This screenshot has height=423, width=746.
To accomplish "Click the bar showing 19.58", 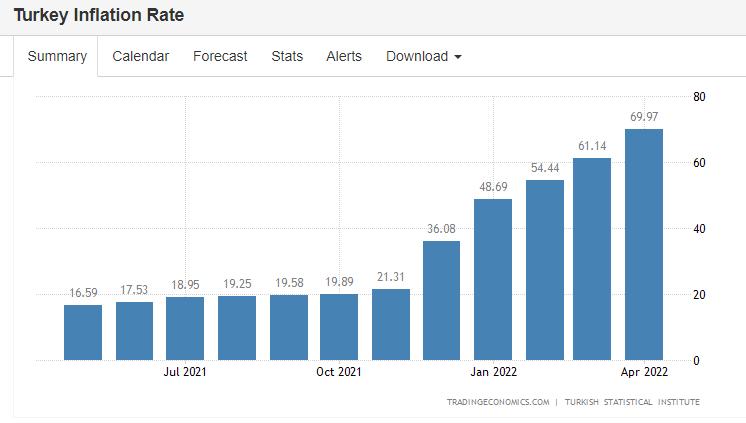I will [289, 327].
